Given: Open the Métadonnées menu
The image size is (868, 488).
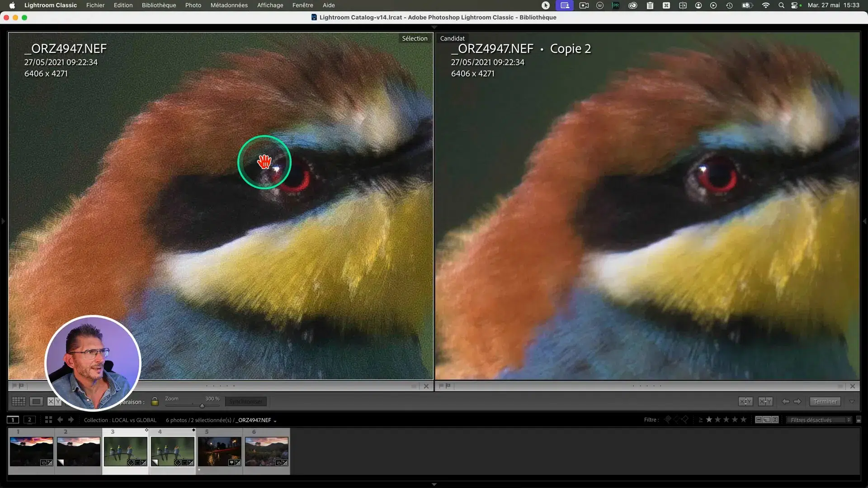Looking at the screenshot, I should (229, 5).
